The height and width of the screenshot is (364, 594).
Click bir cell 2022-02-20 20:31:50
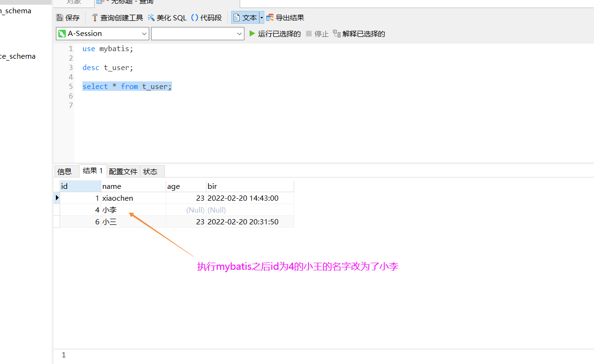[250, 222]
